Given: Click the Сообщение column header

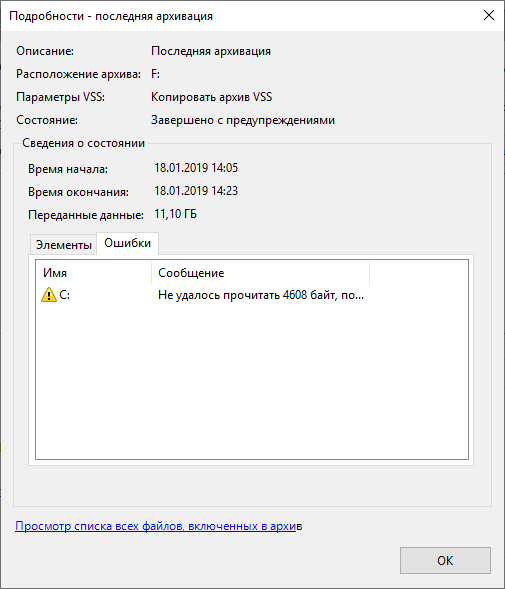Looking at the screenshot, I should click(260, 273).
